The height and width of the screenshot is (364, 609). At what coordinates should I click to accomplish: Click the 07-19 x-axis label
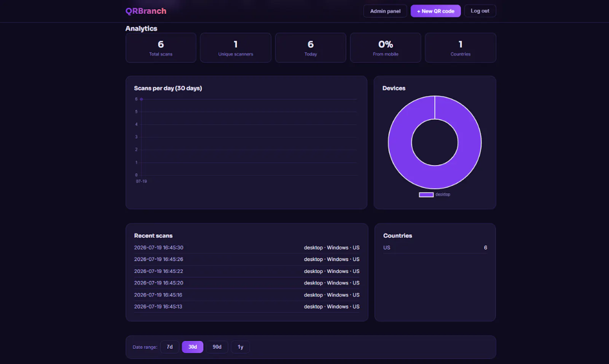pos(141,181)
